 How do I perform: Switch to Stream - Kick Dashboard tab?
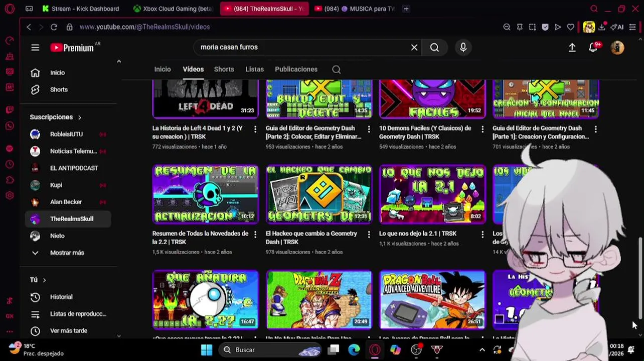pos(82,9)
